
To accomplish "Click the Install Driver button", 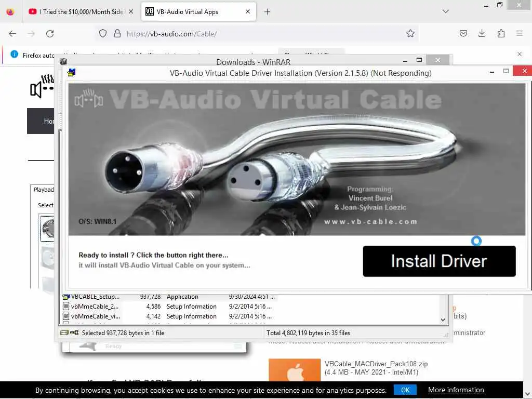I will (439, 261).
